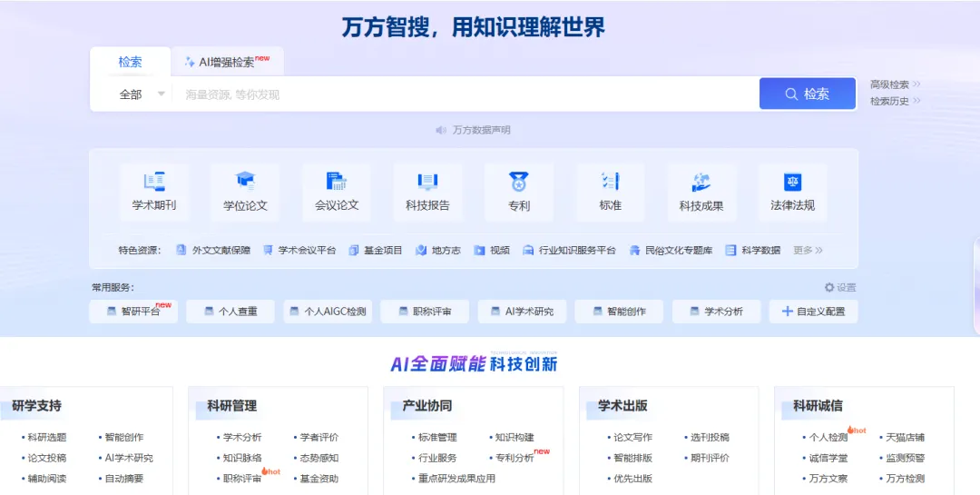Open 标准管理 under 产业协同
Viewport: 980px width, 495px height.
tap(437, 438)
